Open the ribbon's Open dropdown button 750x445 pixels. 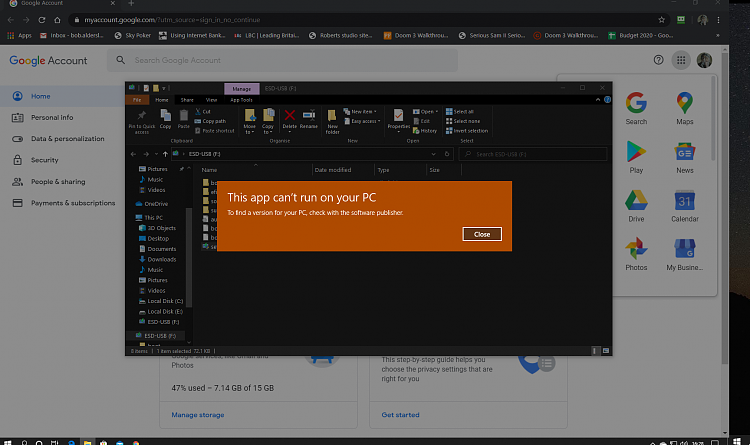click(x=426, y=111)
